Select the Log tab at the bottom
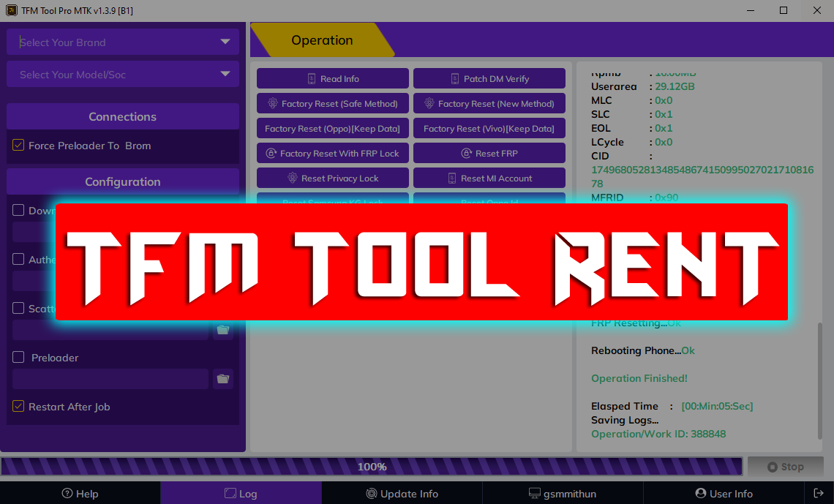The image size is (834, 504). pyautogui.click(x=241, y=493)
